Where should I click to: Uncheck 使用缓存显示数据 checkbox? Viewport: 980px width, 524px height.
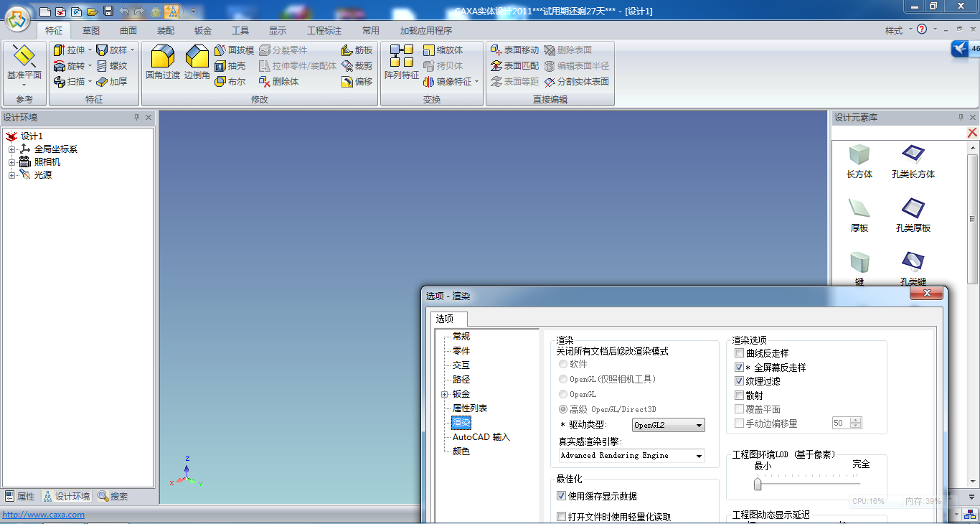[x=562, y=496]
